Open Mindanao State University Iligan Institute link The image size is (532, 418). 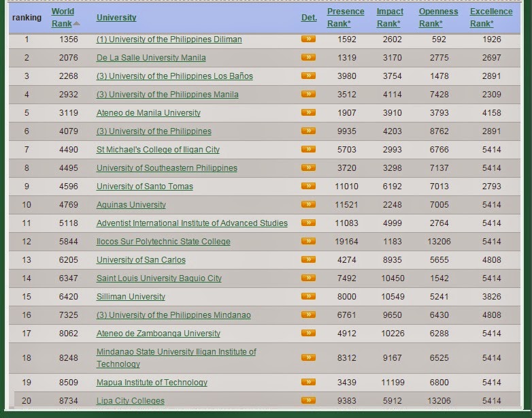tap(176, 357)
